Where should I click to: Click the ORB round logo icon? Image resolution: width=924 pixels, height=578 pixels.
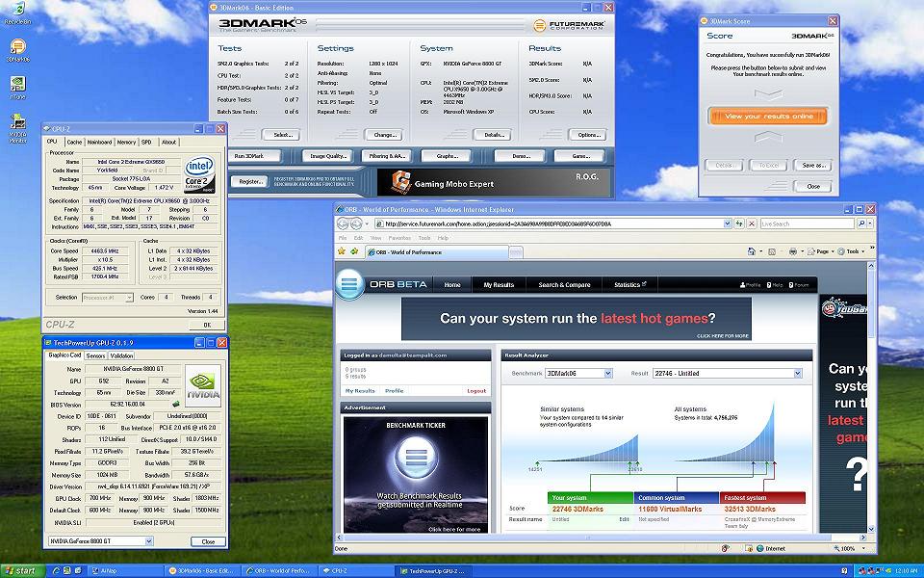[349, 284]
